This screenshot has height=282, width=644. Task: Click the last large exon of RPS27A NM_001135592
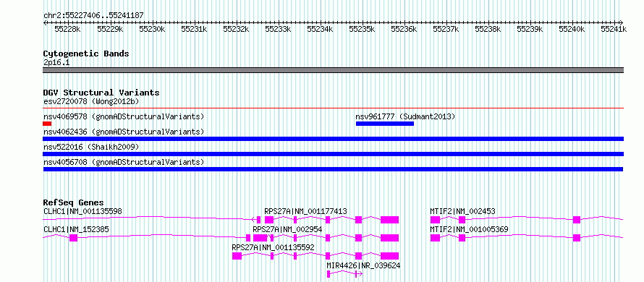point(390,256)
